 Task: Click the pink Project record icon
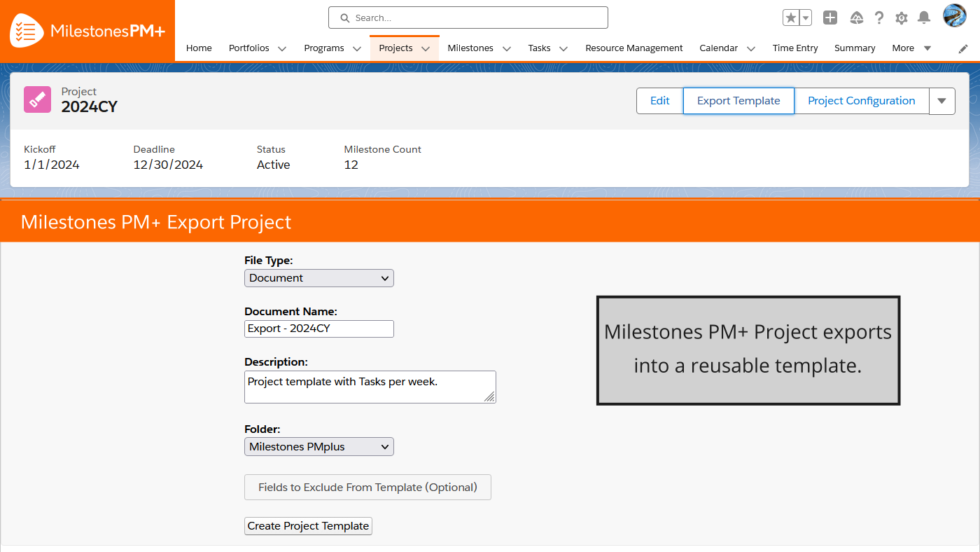point(38,99)
